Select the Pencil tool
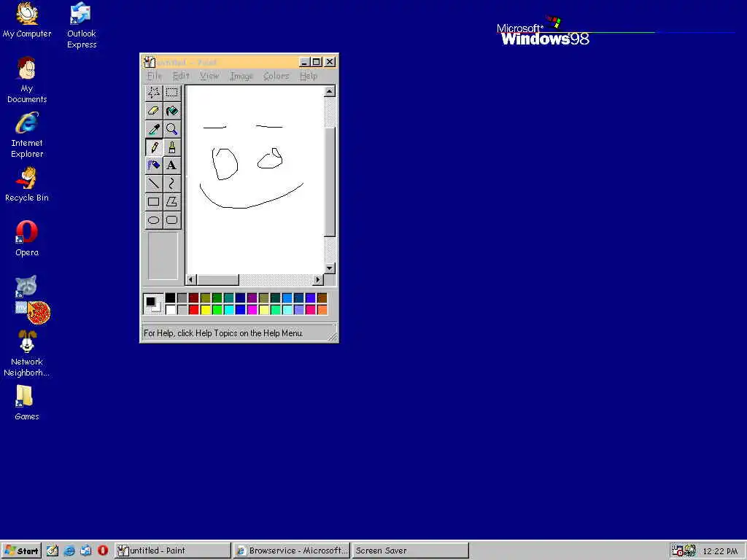Viewport: 747px width, 560px height. tap(153, 147)
